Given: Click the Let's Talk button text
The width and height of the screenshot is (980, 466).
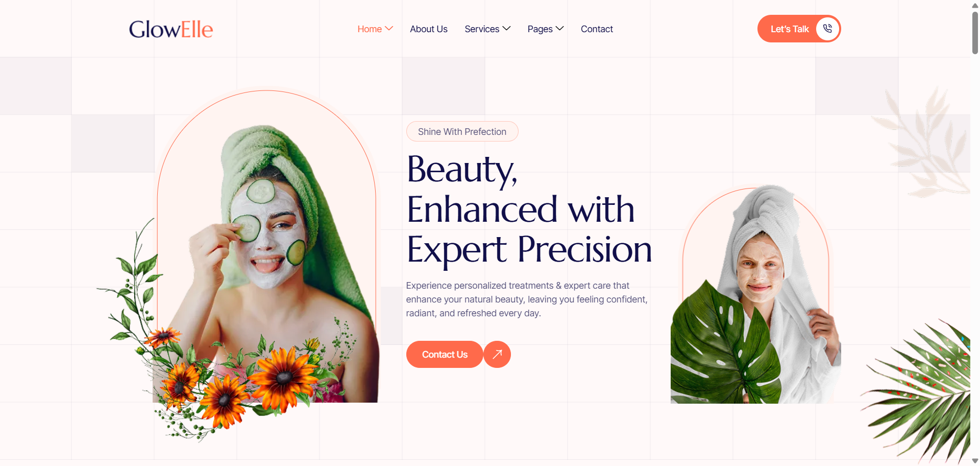Looking at the screenshot, I should pyautogui.click(x=790, y=29).
